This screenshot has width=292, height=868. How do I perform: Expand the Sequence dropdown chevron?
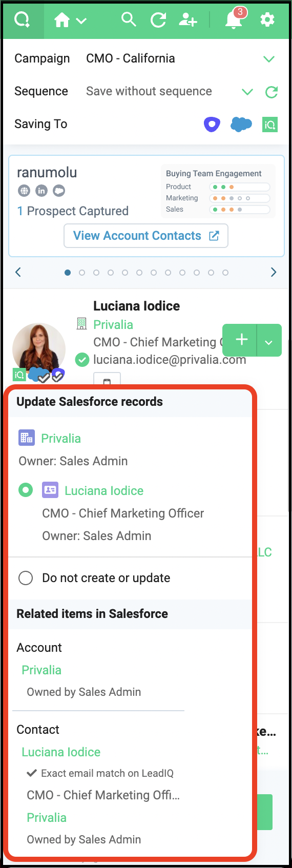247,92
